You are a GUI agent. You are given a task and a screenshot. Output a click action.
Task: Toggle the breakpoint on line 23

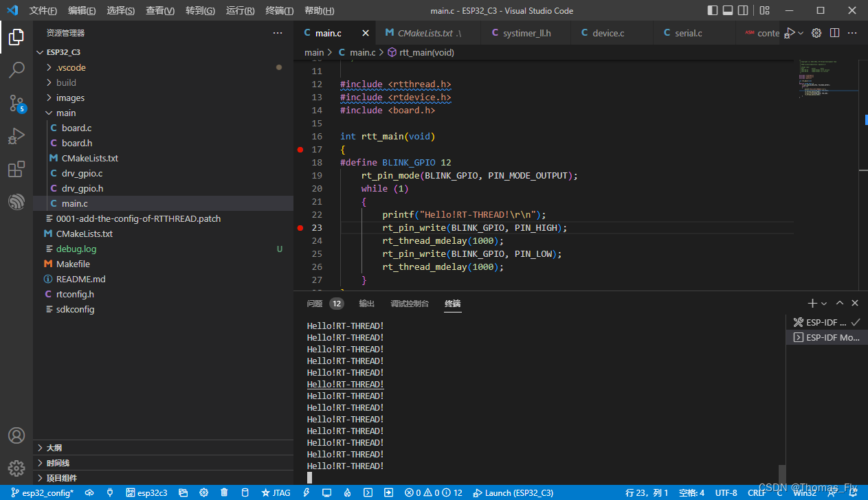pos(300,228)
